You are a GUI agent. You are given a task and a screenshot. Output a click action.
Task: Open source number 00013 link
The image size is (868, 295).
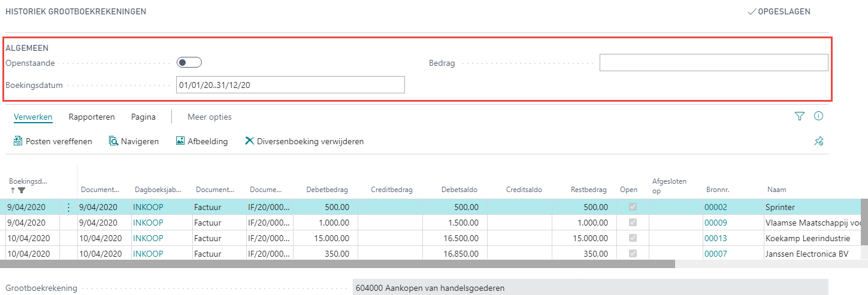pos(715,238)
